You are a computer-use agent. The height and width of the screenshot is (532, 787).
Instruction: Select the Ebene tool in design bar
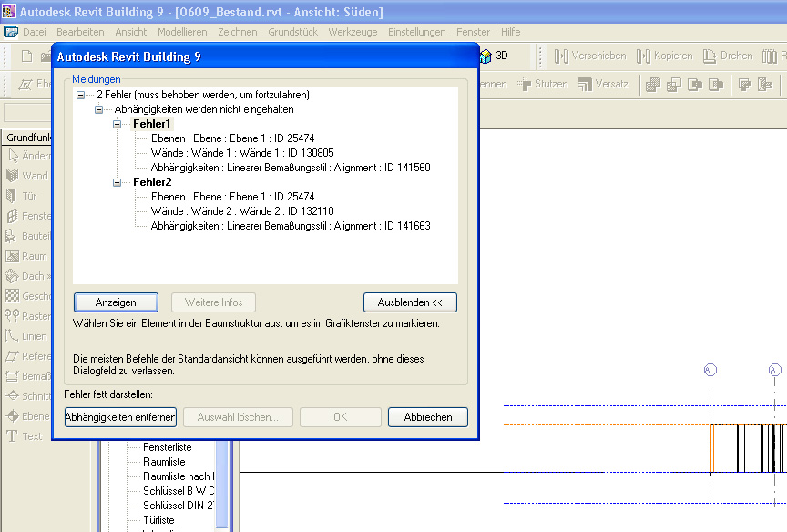[28, 416]
